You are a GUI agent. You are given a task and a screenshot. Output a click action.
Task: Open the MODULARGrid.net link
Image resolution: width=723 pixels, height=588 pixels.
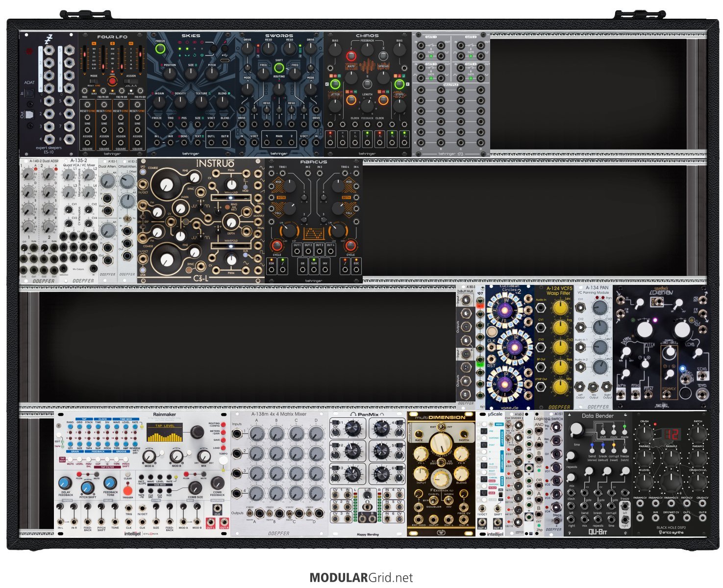(361, 578)
